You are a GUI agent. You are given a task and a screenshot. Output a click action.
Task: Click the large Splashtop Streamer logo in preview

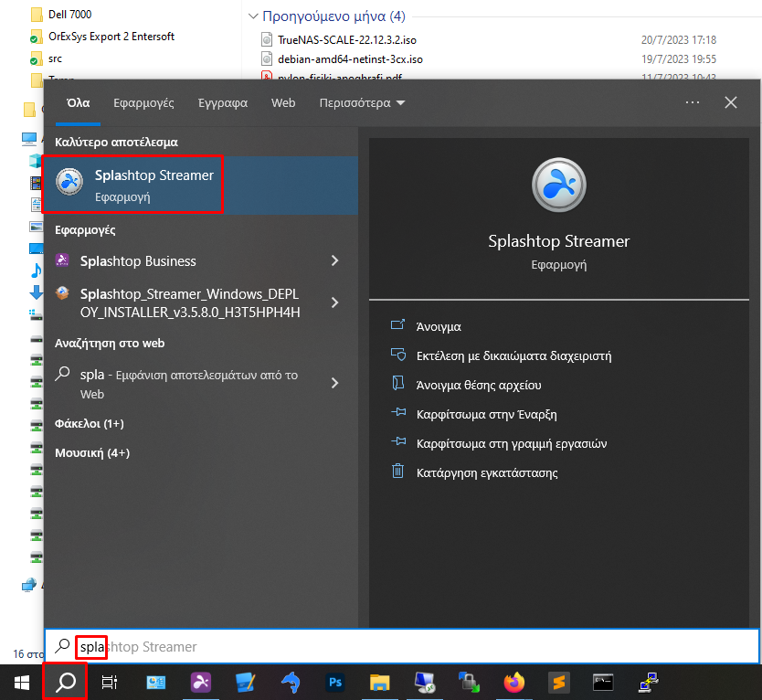pyautogui.click(x=559, y=186)
